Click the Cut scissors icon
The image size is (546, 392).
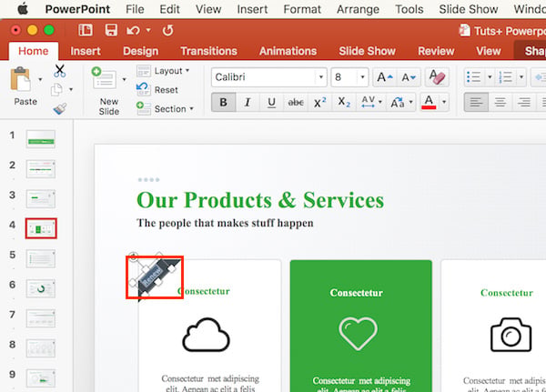pos(60,71)
